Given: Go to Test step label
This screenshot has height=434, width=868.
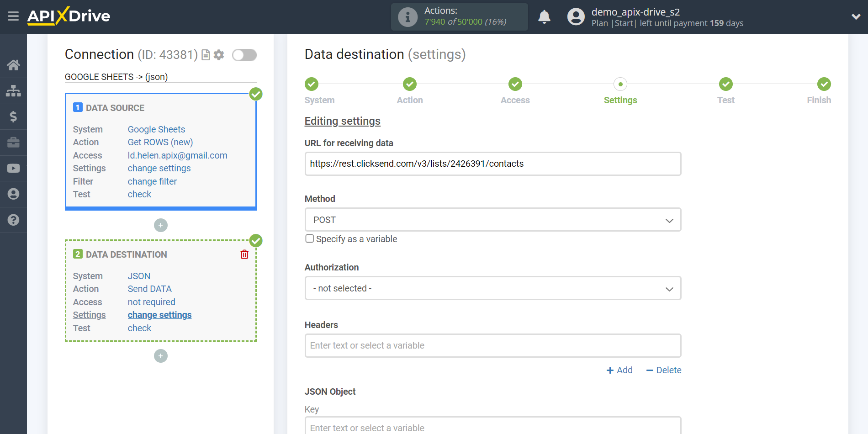Looking at the screenshot, I should coord(726,100).
